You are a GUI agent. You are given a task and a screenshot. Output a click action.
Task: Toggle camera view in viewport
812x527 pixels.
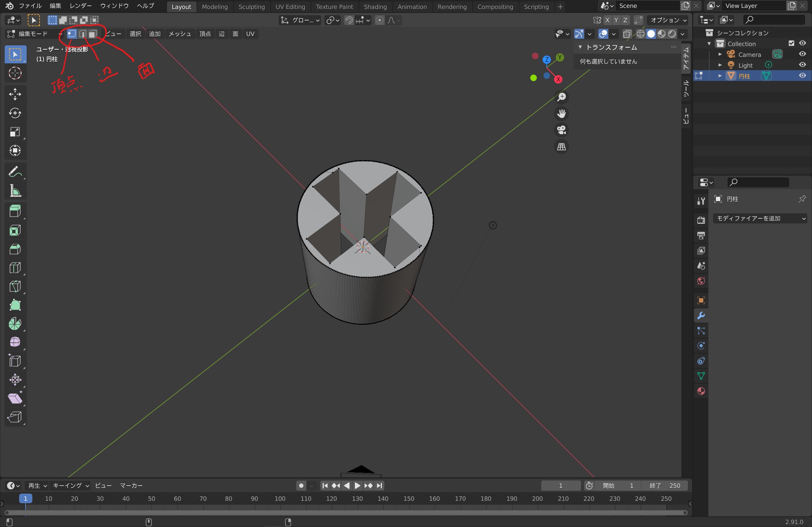[561, 130]
